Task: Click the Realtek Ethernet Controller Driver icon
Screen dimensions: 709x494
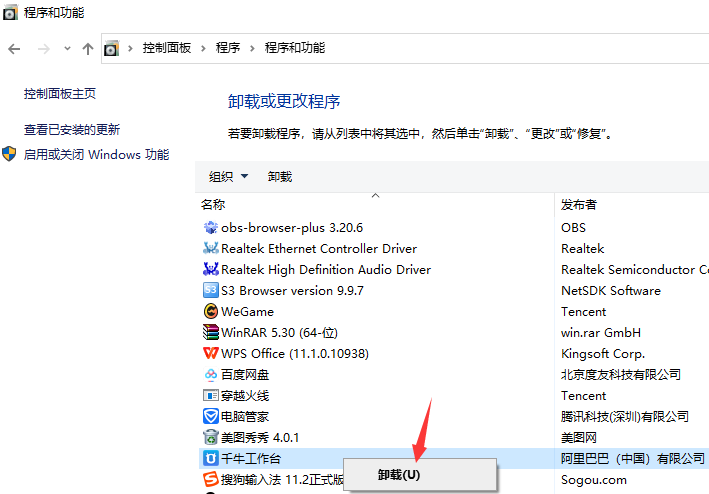Action: pyautogui.click(x=211, y=248)
